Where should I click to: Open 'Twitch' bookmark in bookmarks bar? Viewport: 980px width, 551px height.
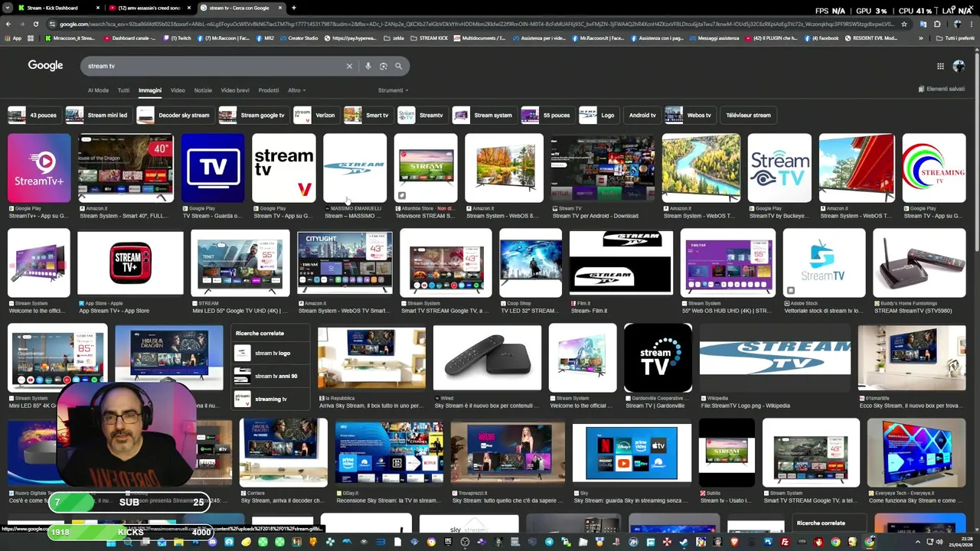tap(178, 37)
